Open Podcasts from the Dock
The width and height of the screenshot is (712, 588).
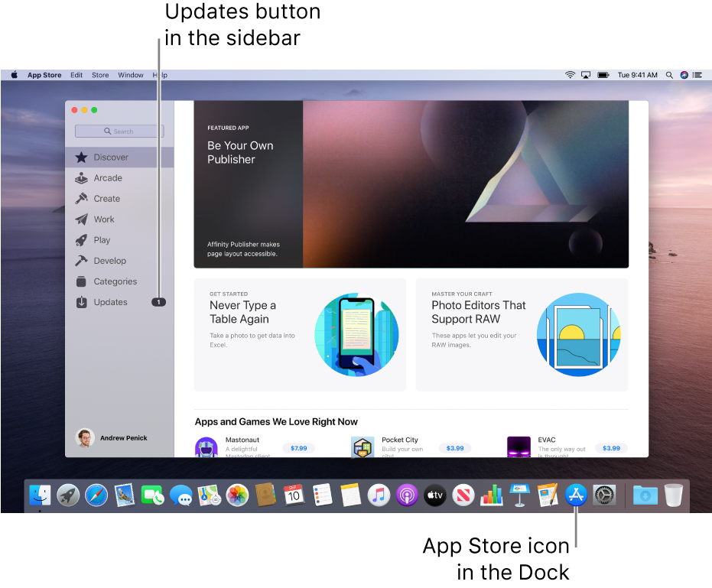pyautogui.click(x=407, y=495)
